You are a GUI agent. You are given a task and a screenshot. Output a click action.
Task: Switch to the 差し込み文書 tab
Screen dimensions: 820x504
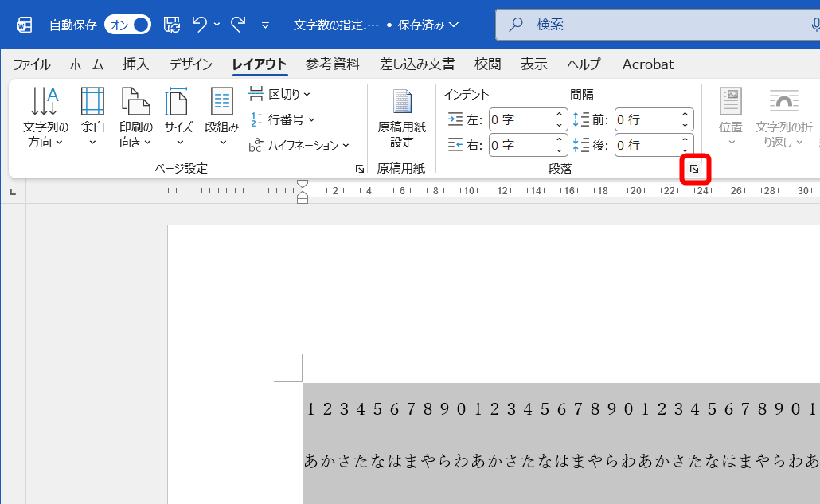[x=417, y=64]
